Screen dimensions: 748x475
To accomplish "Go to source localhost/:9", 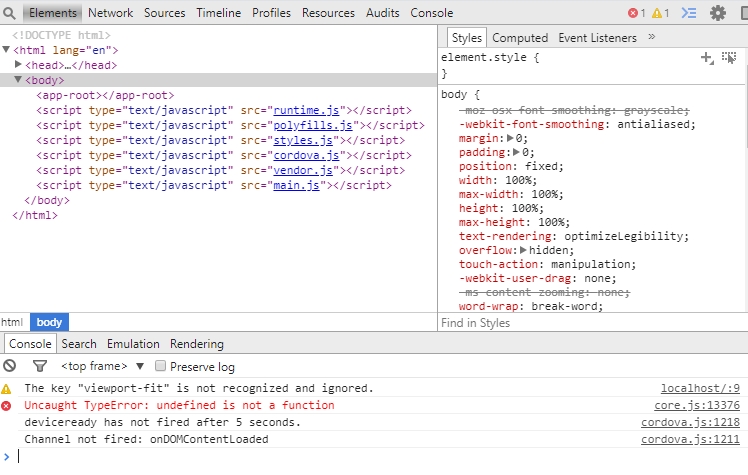I will pyautogui.click(x=700, y=389).
